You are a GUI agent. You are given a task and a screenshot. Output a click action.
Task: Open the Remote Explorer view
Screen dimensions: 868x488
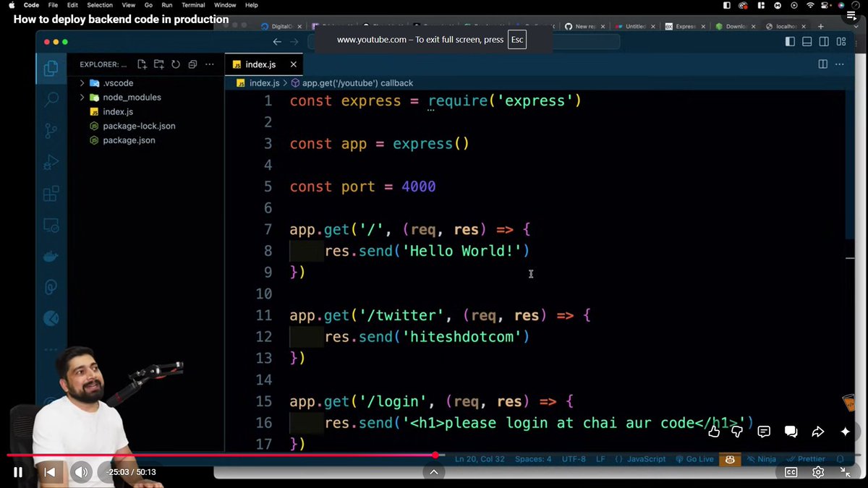click(x=51, y=226)
